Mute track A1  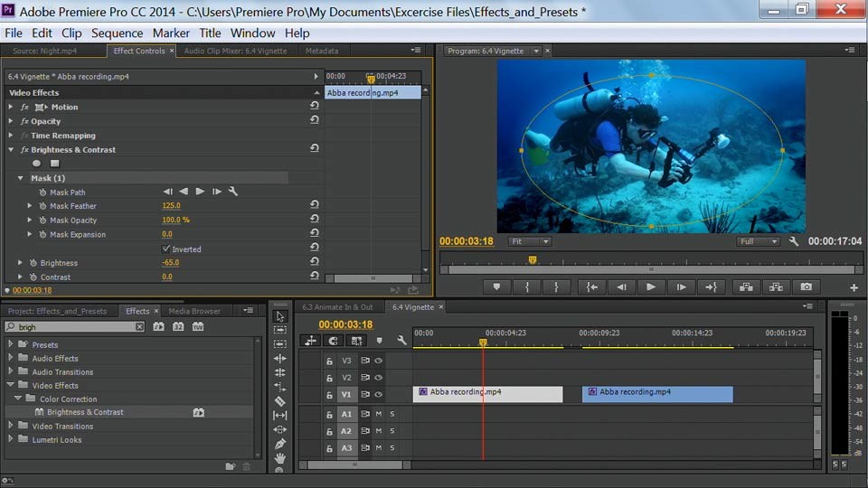(379, 414)
